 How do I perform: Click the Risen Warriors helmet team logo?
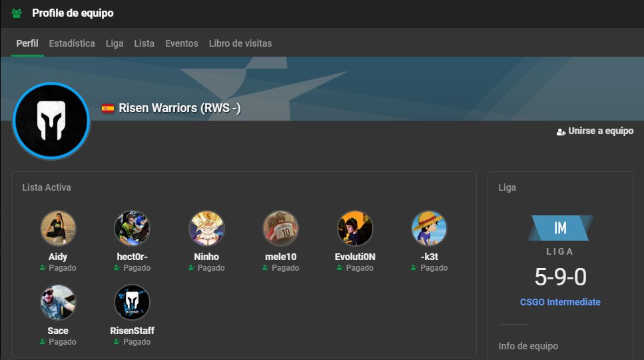point(51,121)
